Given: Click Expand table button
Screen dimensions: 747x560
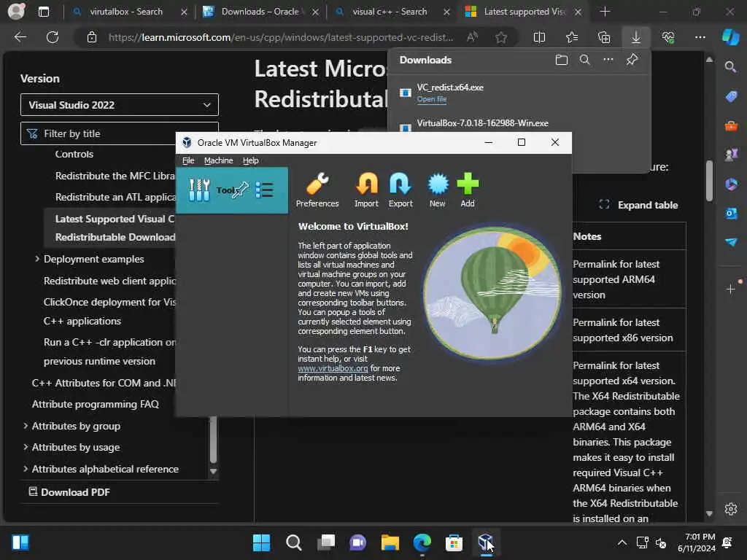Looking at the screenshot, I should click(x=638, y=205).
